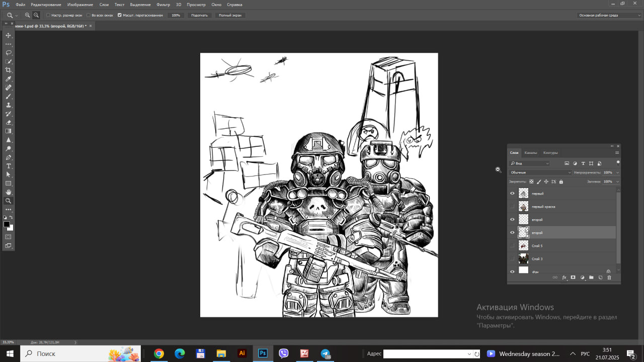This screenshot has width=644, height=362.
Task: Hide the 'первый' layer
Action: click(x=512, y=194)
